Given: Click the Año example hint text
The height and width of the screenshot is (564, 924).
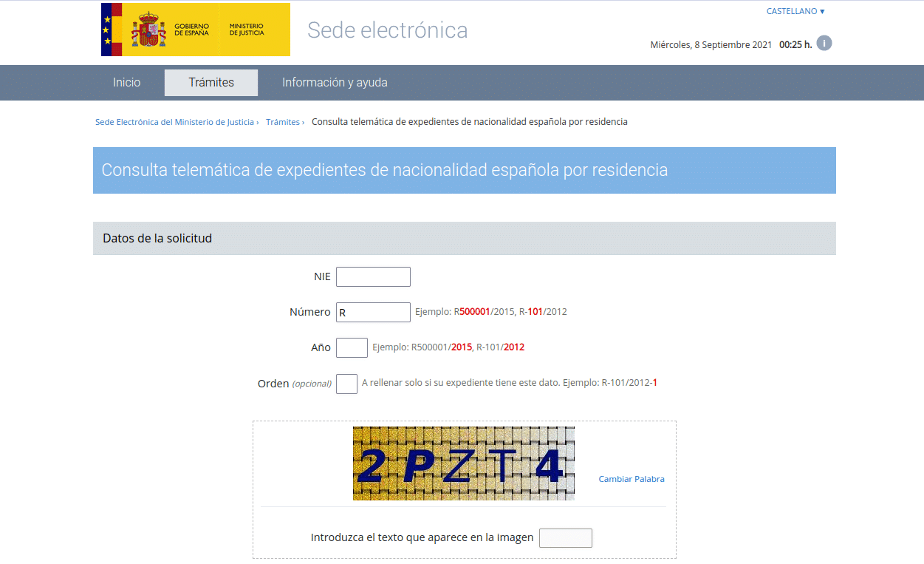Looking at the screenshot, I should point(448,347).
